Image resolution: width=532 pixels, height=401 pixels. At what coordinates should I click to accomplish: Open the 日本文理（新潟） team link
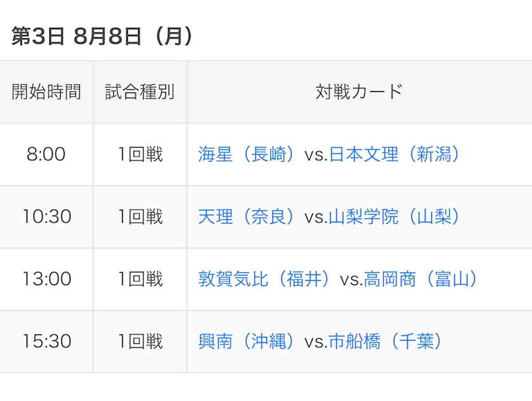(395, 155)
